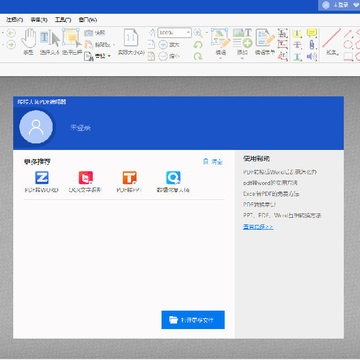
Task: Launch the OCR text recognition app
Action: point(86,182)
